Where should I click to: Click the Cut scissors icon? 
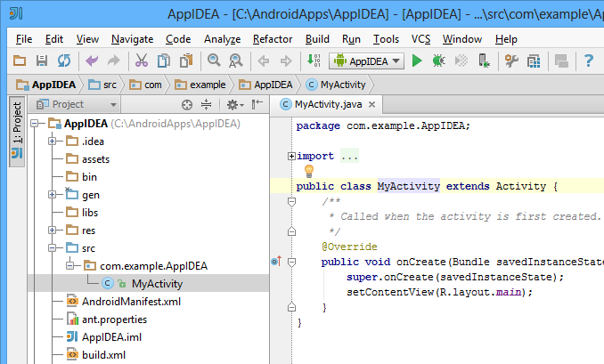pos(142,61)
